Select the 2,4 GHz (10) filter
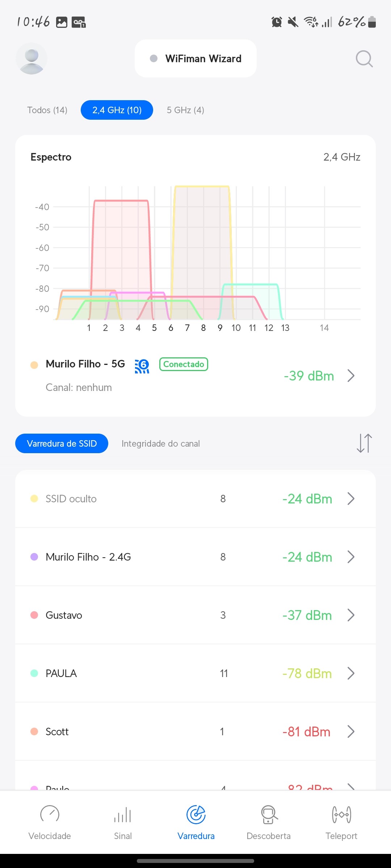Image resolution: width=391 pixels, height=868 pixels. click(117, 110)
